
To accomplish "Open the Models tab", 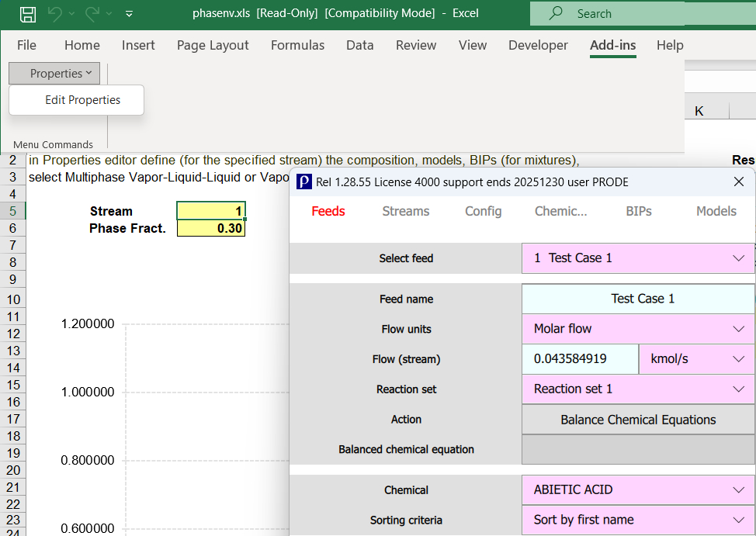I will [x=716, y=211].
